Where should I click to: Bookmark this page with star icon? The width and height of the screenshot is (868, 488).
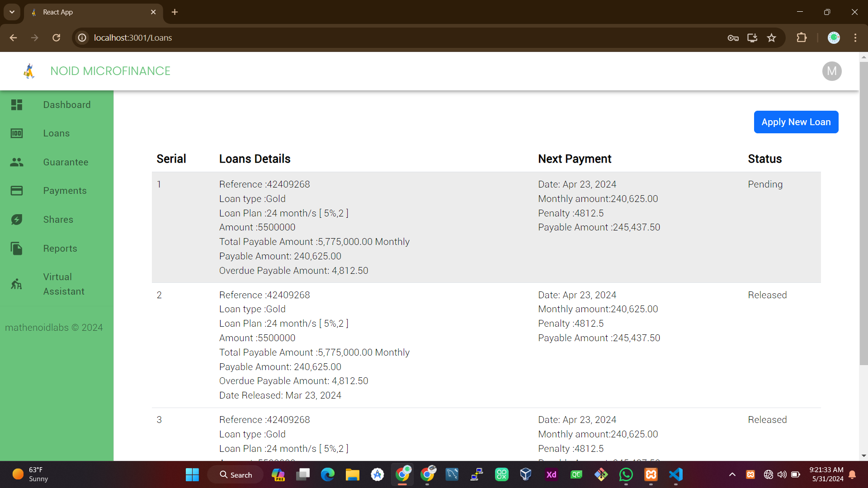click(772, 38)
